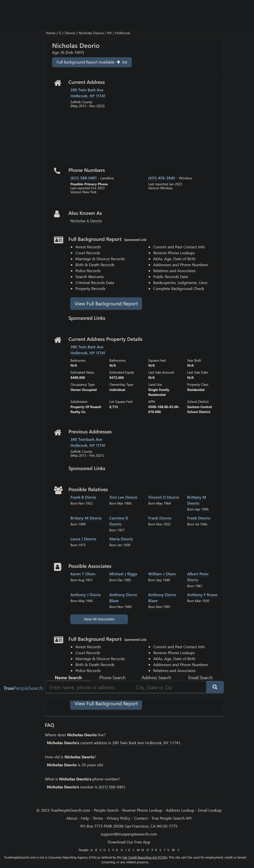The image size is (254, 868).
Task: Open associate William J Olsen's profile
Action: 162,574
